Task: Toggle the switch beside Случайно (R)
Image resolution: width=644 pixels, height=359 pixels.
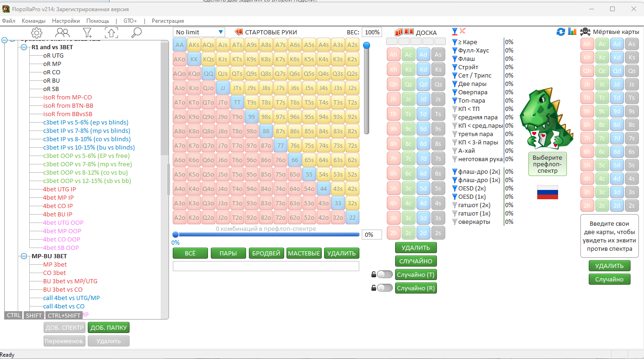Action: (384, 288)
